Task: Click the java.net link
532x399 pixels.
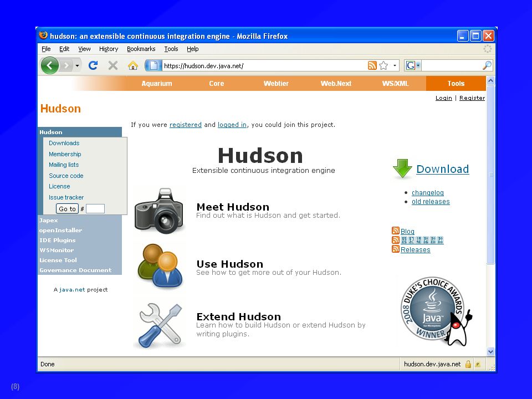Action: 72,290
